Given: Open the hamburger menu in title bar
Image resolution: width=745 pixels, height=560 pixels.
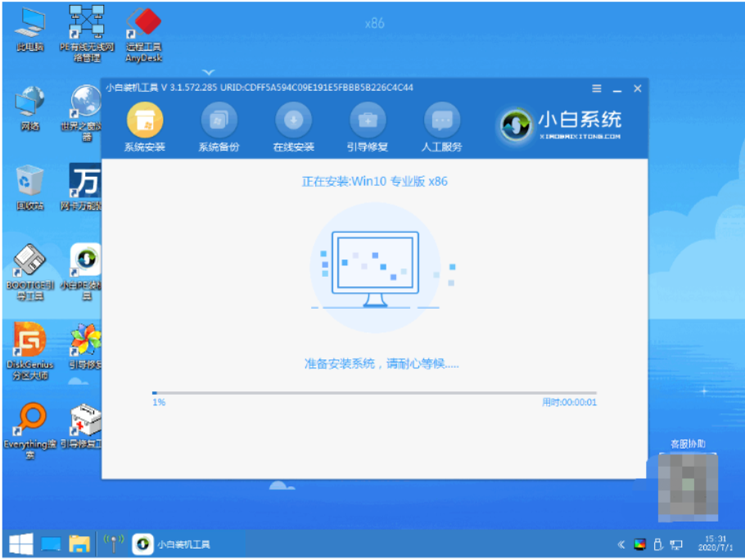Looking at the screenshot, I should point(596,88).
